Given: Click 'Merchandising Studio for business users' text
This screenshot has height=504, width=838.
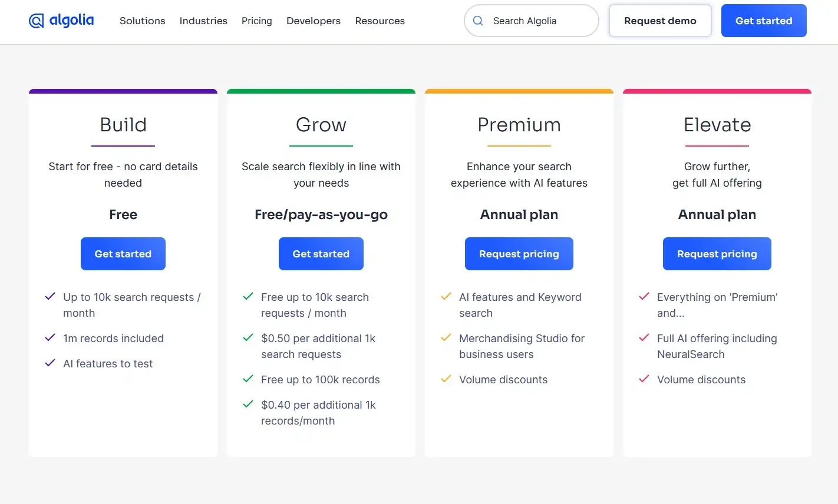Looking at the screenshot, I should point(522,346).
